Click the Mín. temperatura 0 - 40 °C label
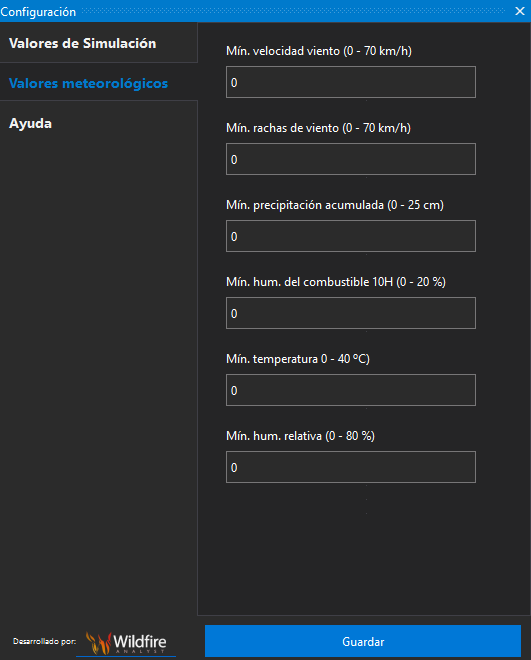The width and height of the screenshot is (531, 660). (297, 359)
